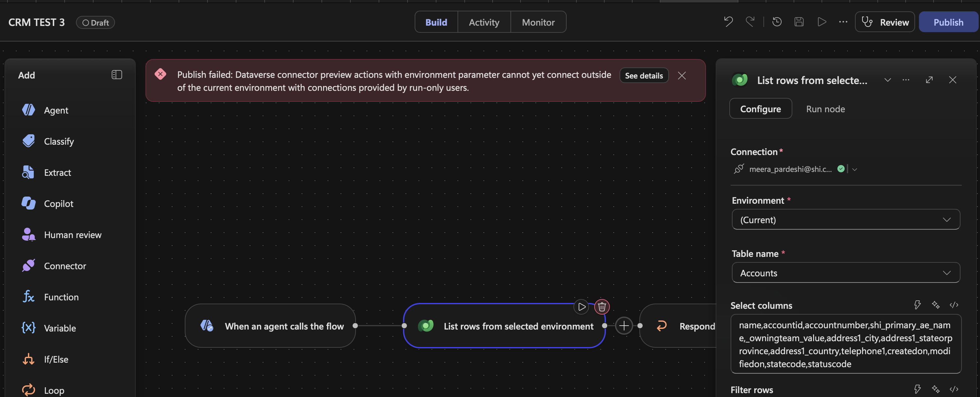The height and width of the screenshot is (397, 980).
Task: Click the redo arrow in toolbar
Action: [x=750, y=22]
